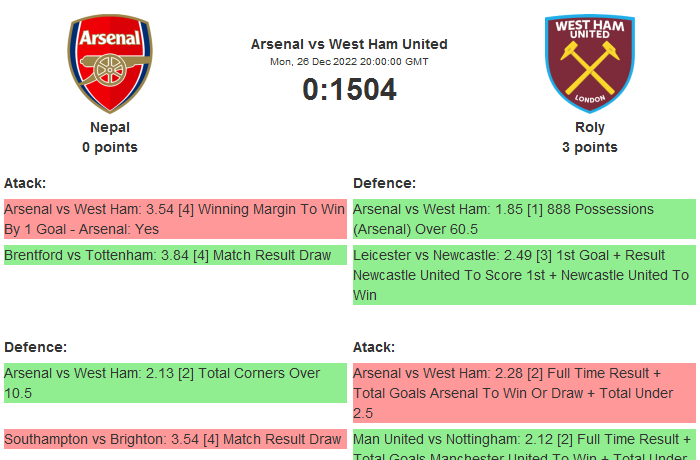Click the 0:1504 score
Viewport: 700px width, 460px height.
(x=349, y=90)
